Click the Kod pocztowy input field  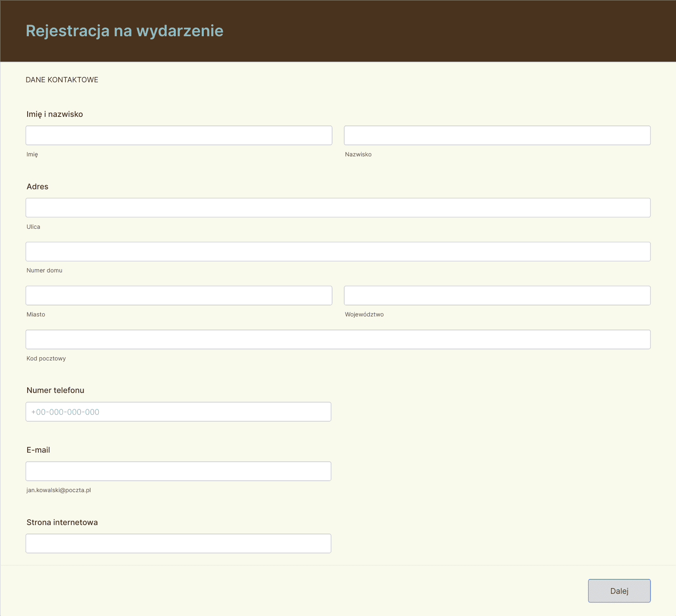pos(338,339)
